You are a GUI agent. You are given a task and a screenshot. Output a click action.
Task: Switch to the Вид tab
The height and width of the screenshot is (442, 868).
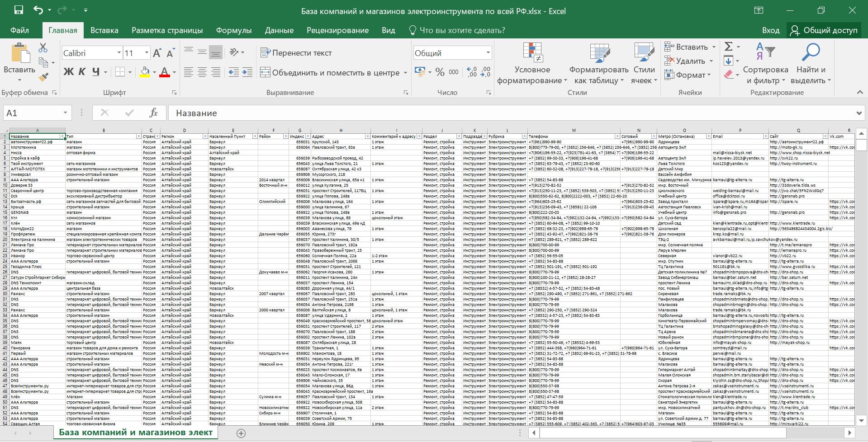tap(388, 30)
